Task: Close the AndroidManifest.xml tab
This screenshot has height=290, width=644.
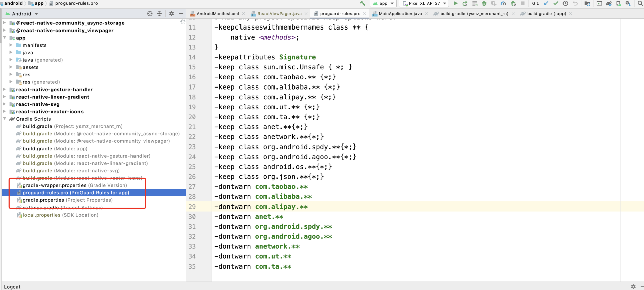Action: click(243, 14)
